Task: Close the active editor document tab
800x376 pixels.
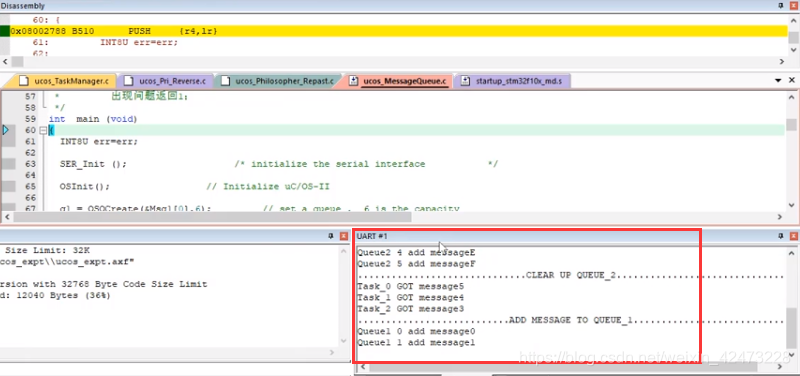Action: (792, 81)
